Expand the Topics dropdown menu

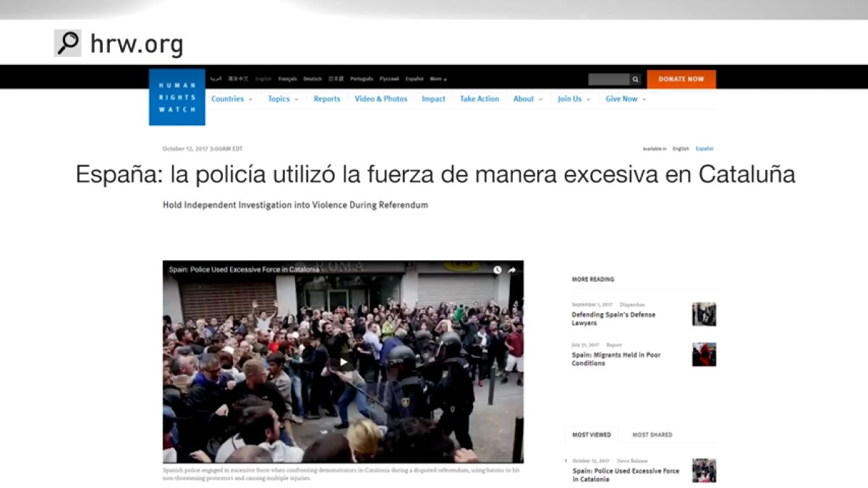click(x=283, y=99)
